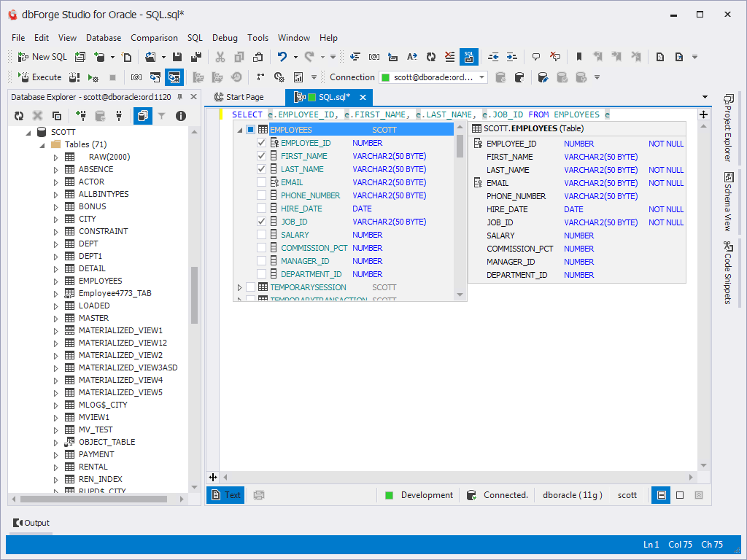Refresh the Database Explorer tree
Screen dimensions: 747x560
[x=19, y=116]
